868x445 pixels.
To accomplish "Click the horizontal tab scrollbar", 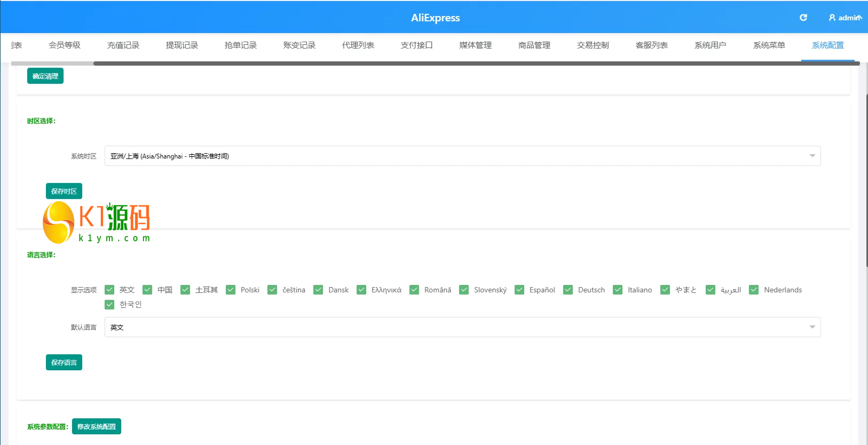I will point(476,63).
